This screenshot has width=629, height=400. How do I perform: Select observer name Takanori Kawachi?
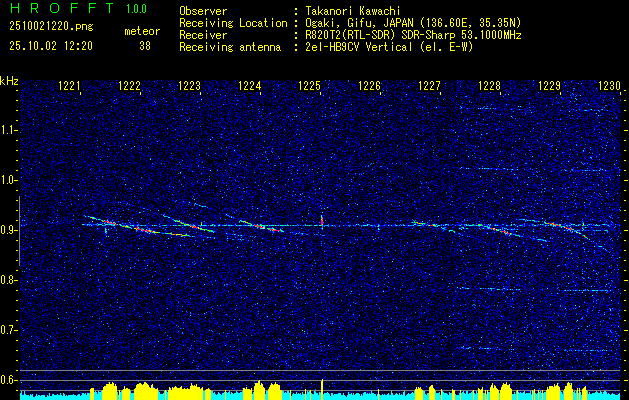(353, 11)
